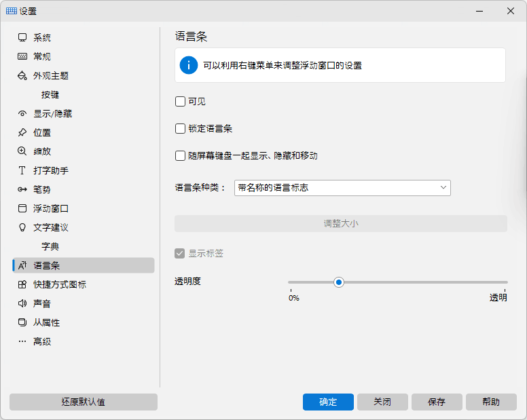527x420 pixels.
Task: Click the keyboard icon next to 常规
Action: (22, 56)
